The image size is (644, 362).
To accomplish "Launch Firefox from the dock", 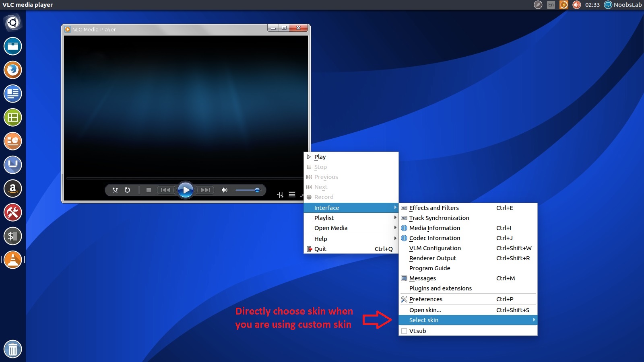I will pyautogui.click(x=13, y=70).
